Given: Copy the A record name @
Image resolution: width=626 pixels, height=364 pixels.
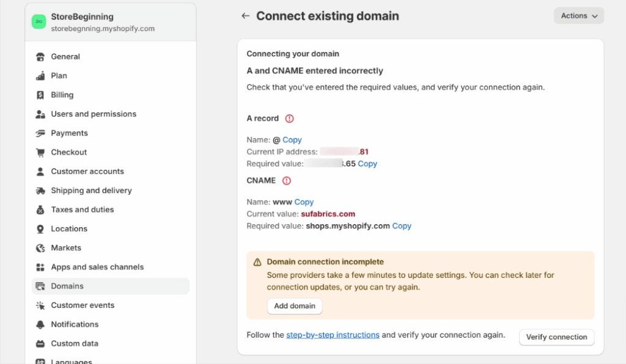Looking at the screenshot, I should [292, 140].
